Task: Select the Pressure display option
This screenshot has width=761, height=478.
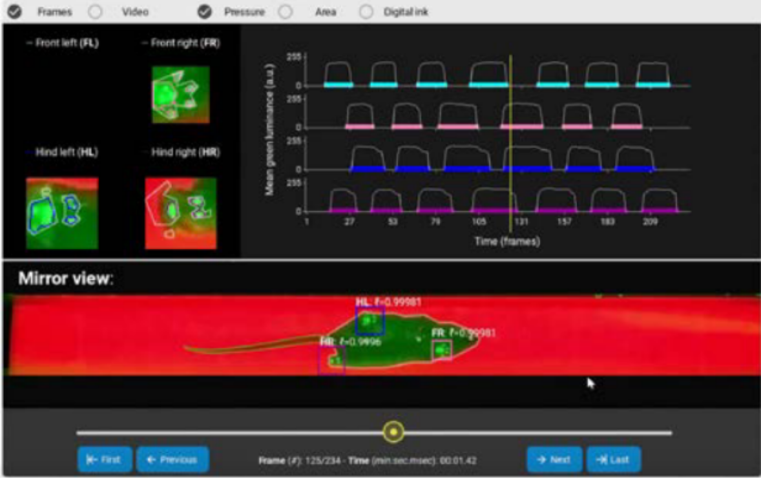Action: [205, 12]
